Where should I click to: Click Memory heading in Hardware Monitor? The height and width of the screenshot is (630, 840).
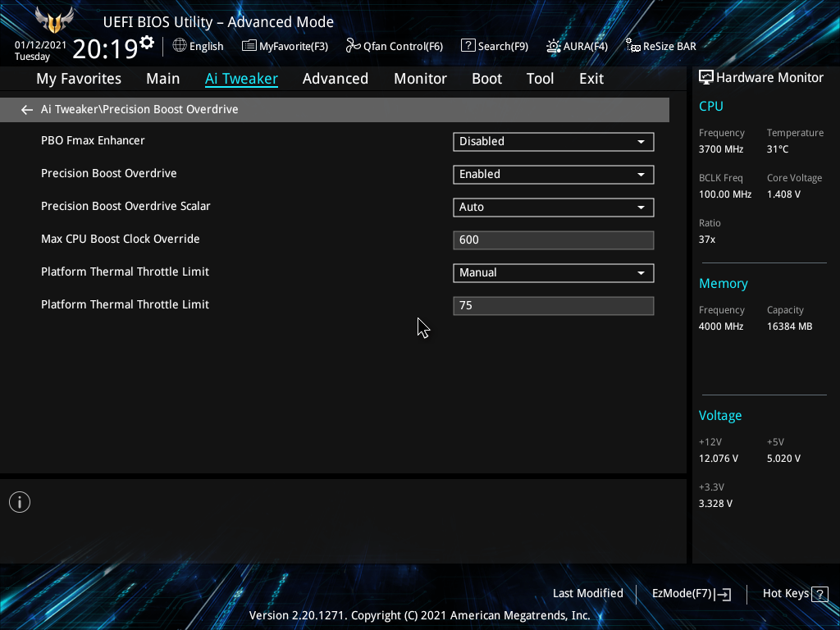(x=724, y=283)
